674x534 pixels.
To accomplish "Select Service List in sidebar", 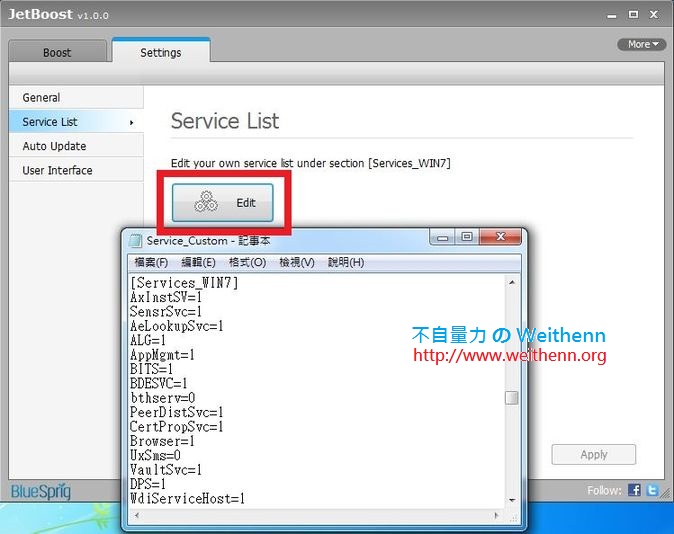I will click(x=76, y=122).
